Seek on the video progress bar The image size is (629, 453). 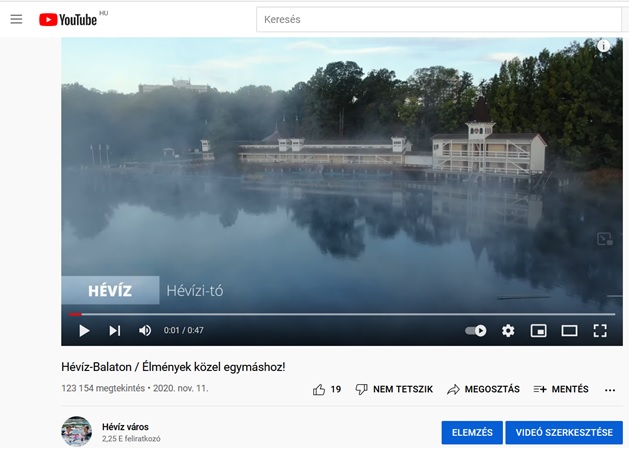point(342,314)
